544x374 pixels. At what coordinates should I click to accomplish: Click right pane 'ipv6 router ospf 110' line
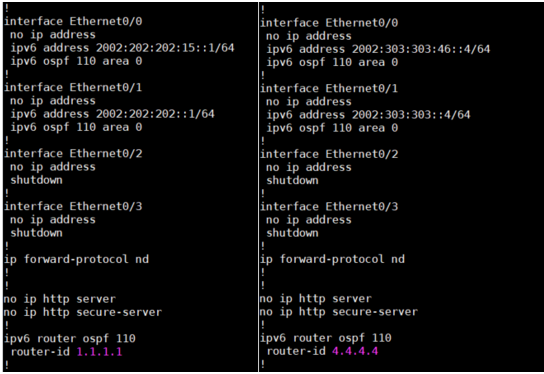pos(326,338)
